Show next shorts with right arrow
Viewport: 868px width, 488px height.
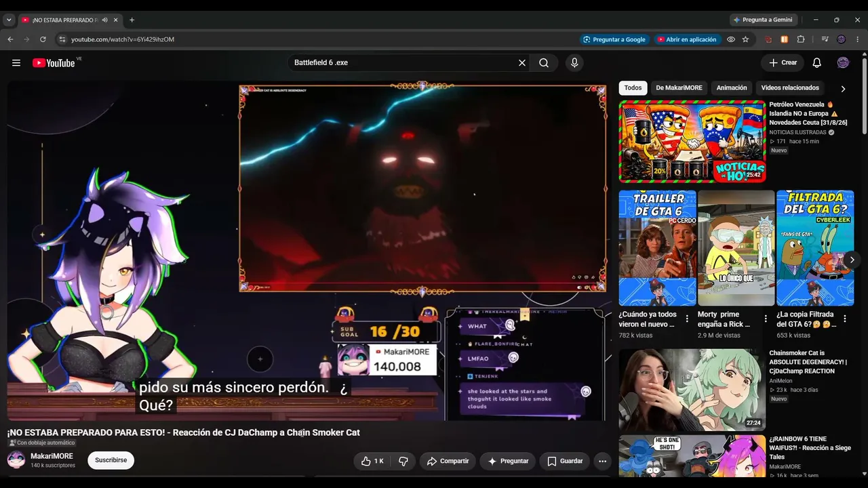[852, 260]
